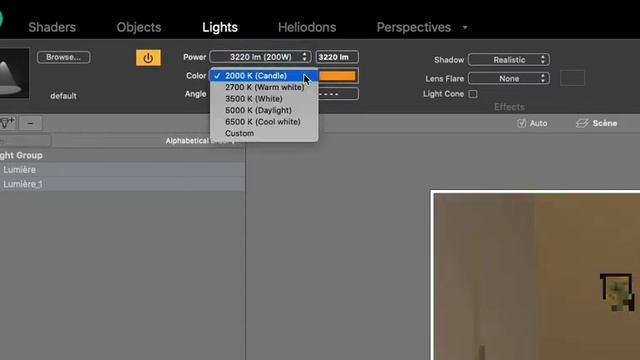Click the light Group header row

[122, 155]
